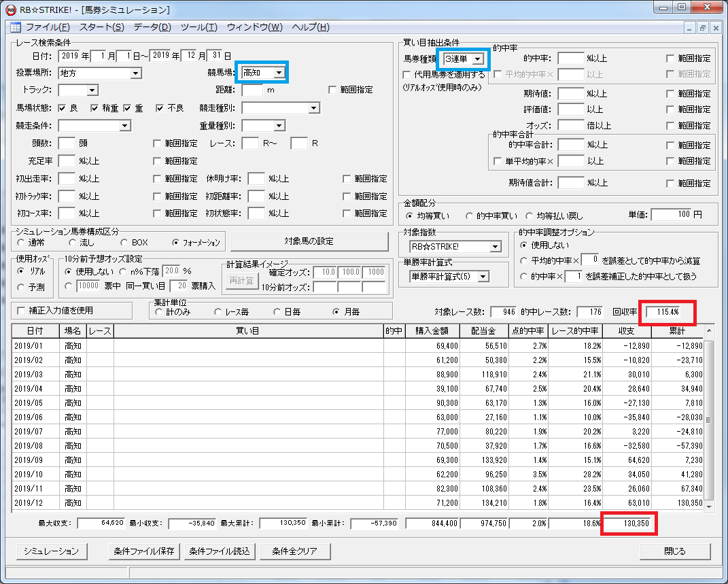Expand the 競馬場 dropdown showing 高知
Image resolution: width=728 pixels, height=584 pixels.
click(x=279, y=73)
